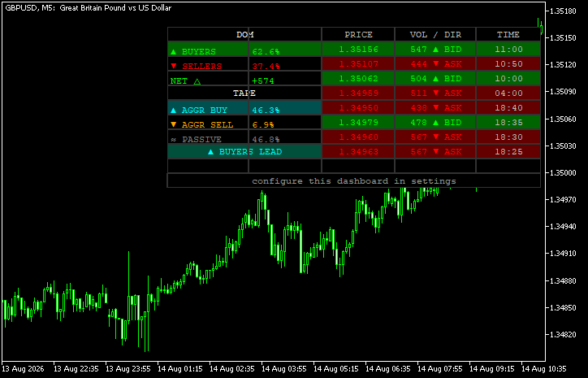Click the GBPUSD, M5 chart title text

point(89,8)
